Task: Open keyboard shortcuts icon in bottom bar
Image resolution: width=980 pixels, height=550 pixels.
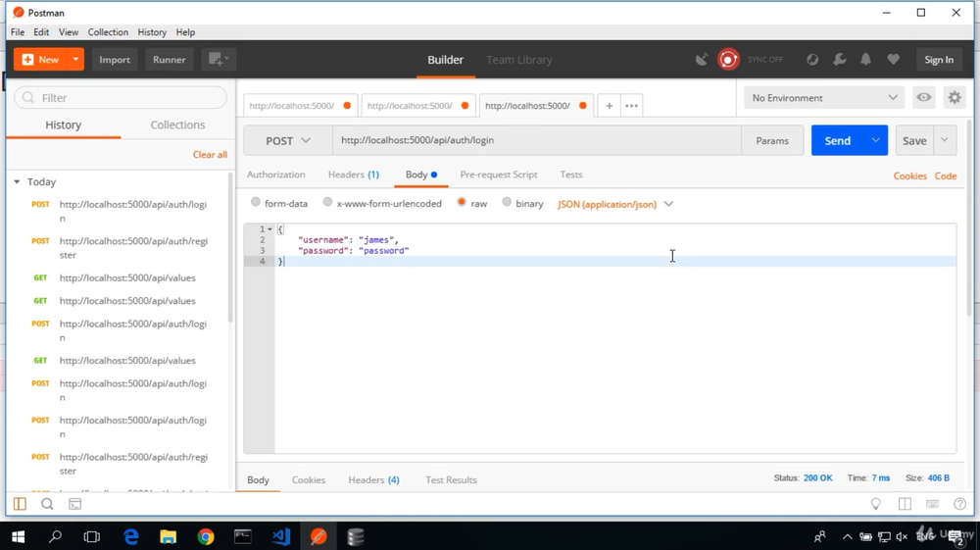Action: (x=932, y=504)
